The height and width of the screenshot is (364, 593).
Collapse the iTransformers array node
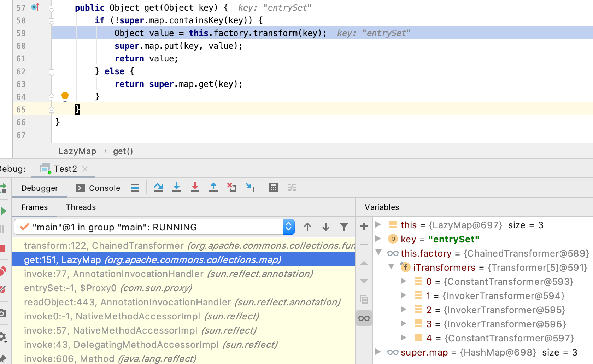pyautogui.click(x=391, y=266)
